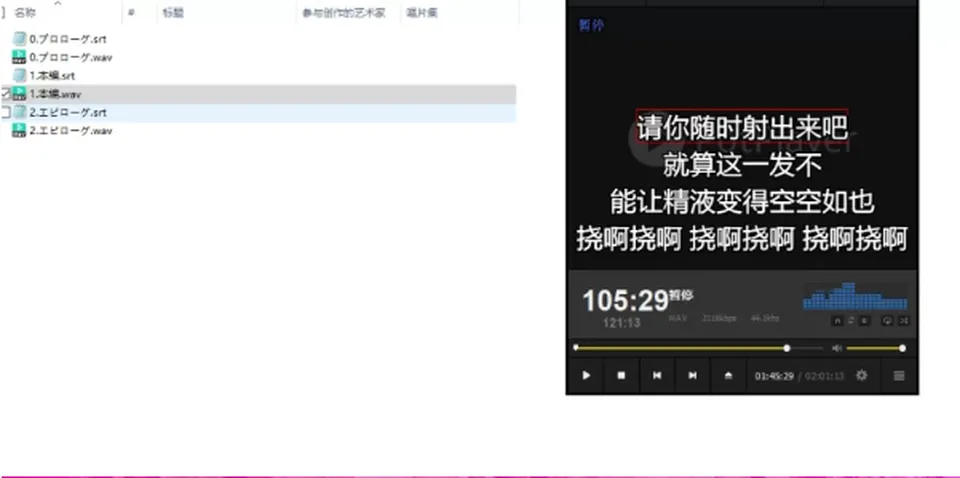The image size is (960, 478).
Task: Toggle the shuffle icon under spectrum
Action: point(904,321)
